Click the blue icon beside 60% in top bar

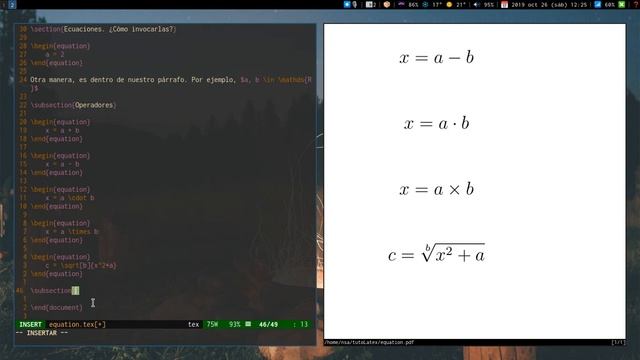[x=598, y=4]
